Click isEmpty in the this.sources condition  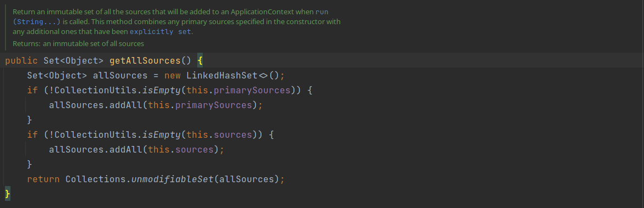coord(162,134)
